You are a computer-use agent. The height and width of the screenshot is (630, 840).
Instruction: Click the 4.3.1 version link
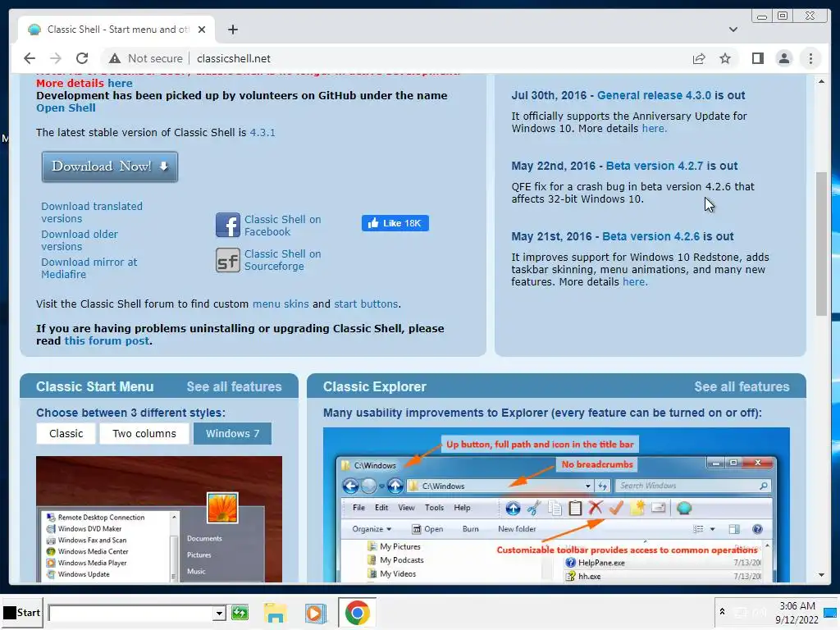tap(262, 132)
